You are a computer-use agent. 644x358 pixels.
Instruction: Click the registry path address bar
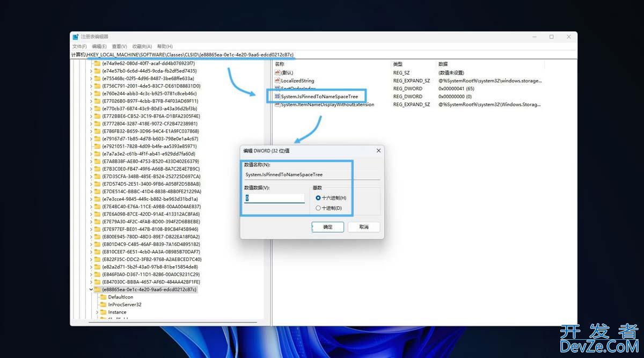324,55
